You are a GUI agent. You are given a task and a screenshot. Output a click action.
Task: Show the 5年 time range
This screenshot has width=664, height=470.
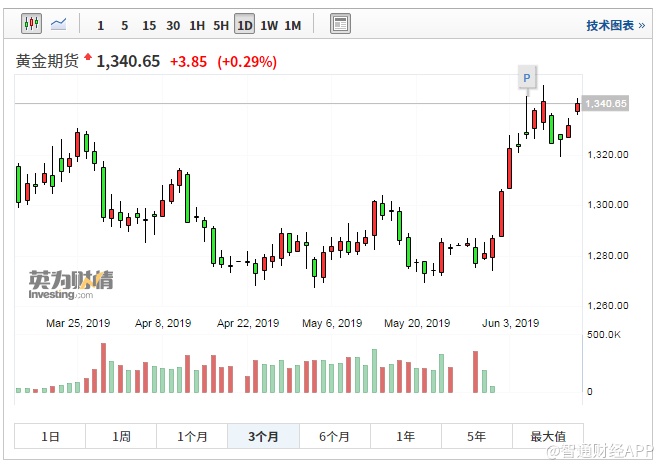pos(476,436)
